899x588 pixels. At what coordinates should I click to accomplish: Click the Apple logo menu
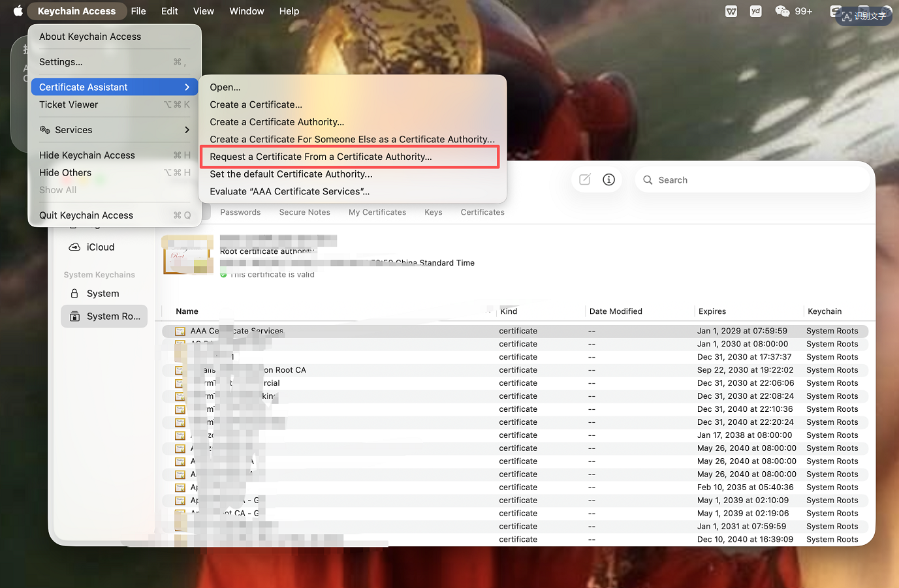click(18, 11)
